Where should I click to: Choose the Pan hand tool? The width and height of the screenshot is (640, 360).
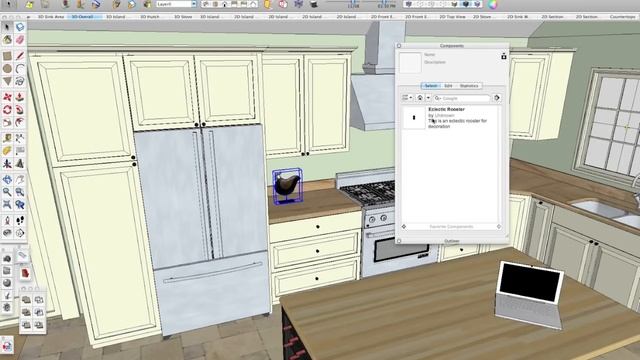[x=20, y=180]
